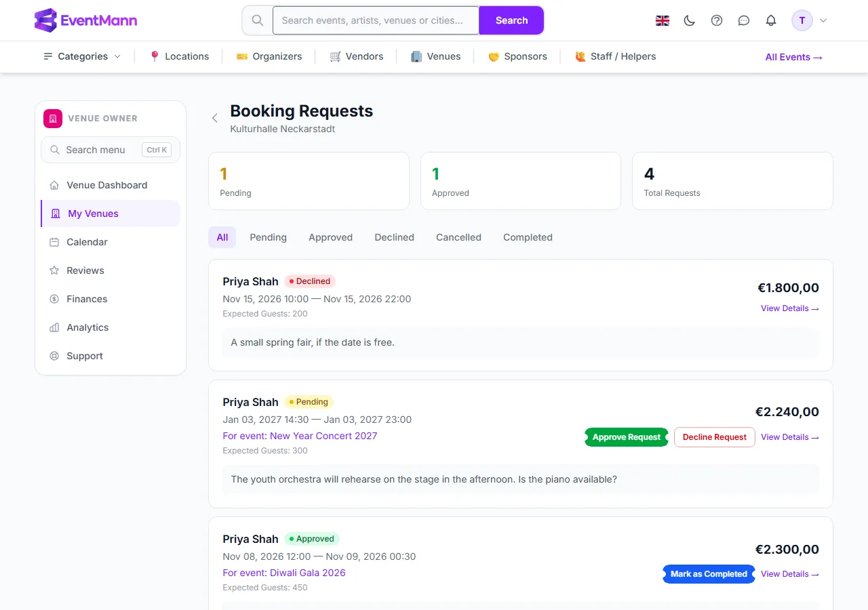Viewport: 868px width, 610px height.
Task: Click the magnifier icon in search bar
Action: pyautogui.click(x=258, y=20)
